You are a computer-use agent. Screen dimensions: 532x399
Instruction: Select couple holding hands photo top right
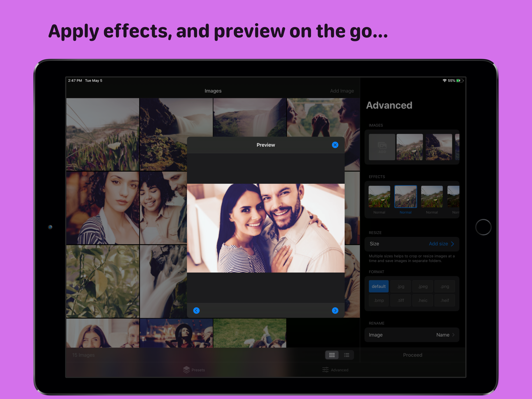click(323, 117)
